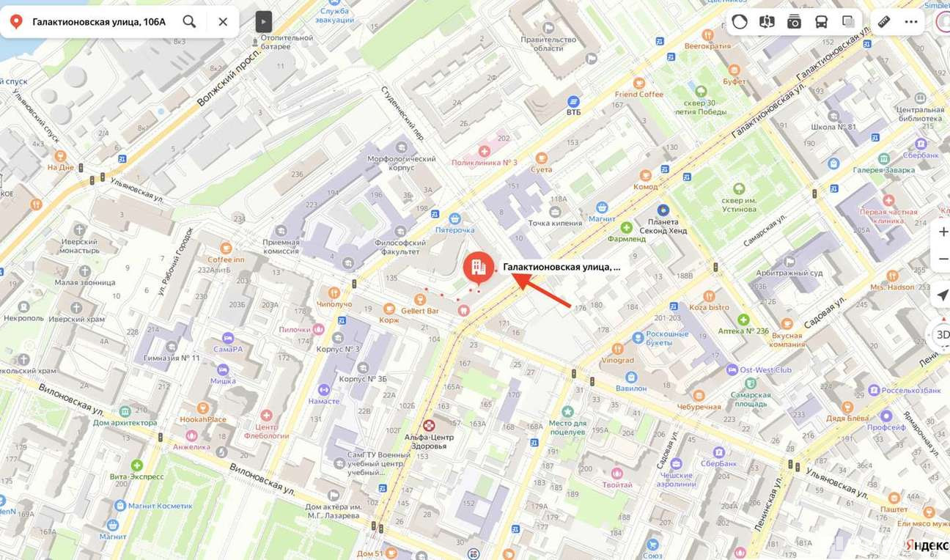Open the more options menu
Image resolution: width=950 pixels, height=560 pixels.
(x=911, y=21)
